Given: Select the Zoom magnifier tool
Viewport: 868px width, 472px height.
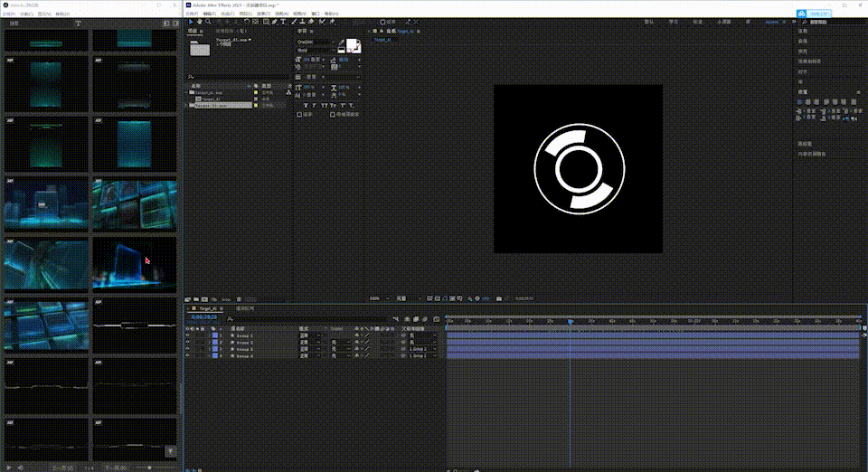Looking at the screenshot, I should tap(208, 21).
